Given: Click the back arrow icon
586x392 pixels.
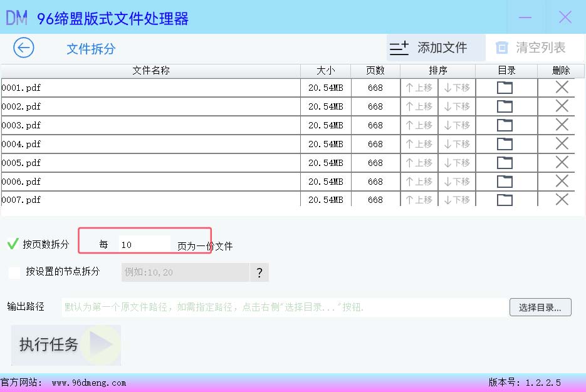Looking at the screenshot, I should 24,48.
